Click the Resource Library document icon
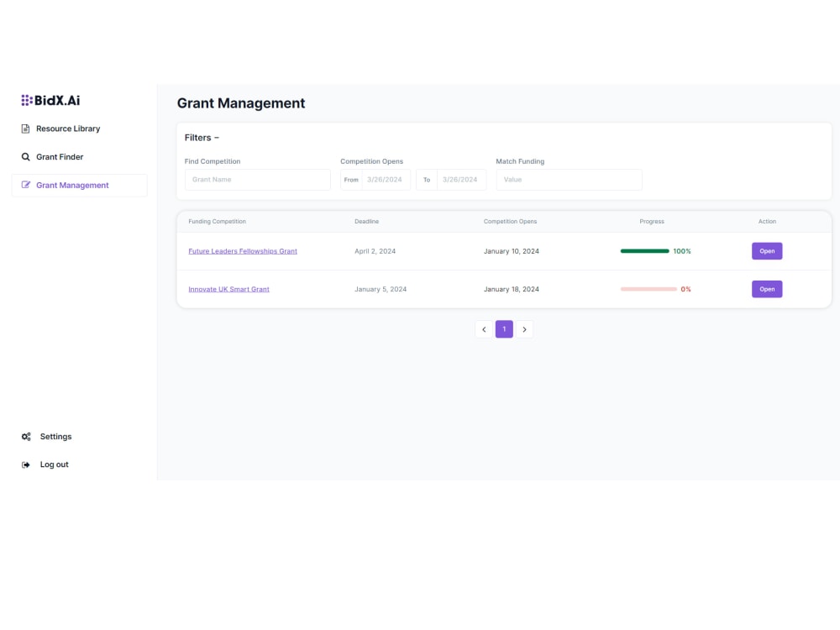Image resolution: width=840 pixels, height=630 pixels. (x=25, y=129)
